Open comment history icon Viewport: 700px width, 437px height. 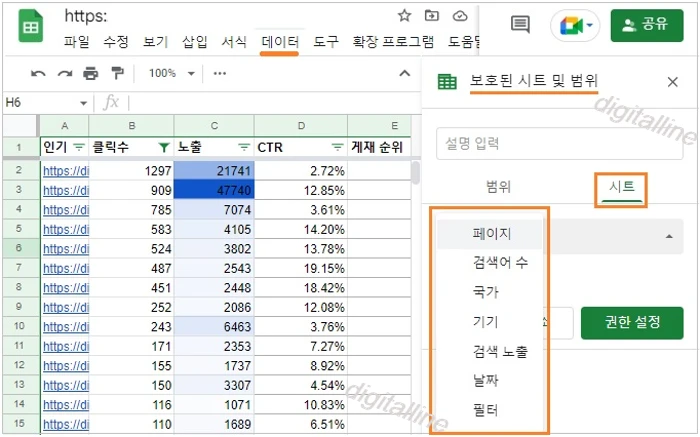pyautogui.click(x=520, y=25)
